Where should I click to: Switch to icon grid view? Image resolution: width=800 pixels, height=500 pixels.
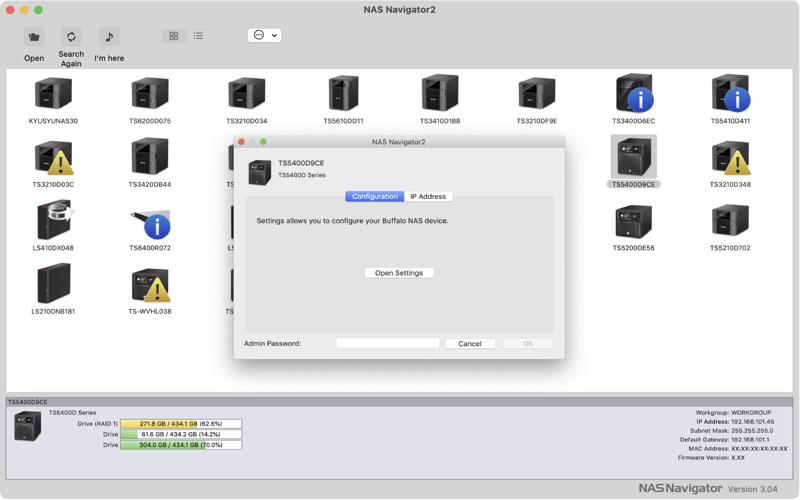(174, 36)
